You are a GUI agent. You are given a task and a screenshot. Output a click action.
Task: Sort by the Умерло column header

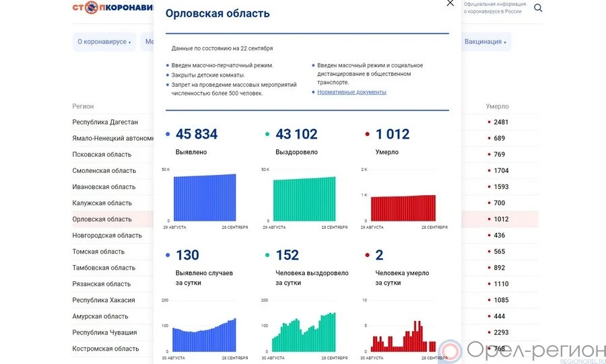497,106
